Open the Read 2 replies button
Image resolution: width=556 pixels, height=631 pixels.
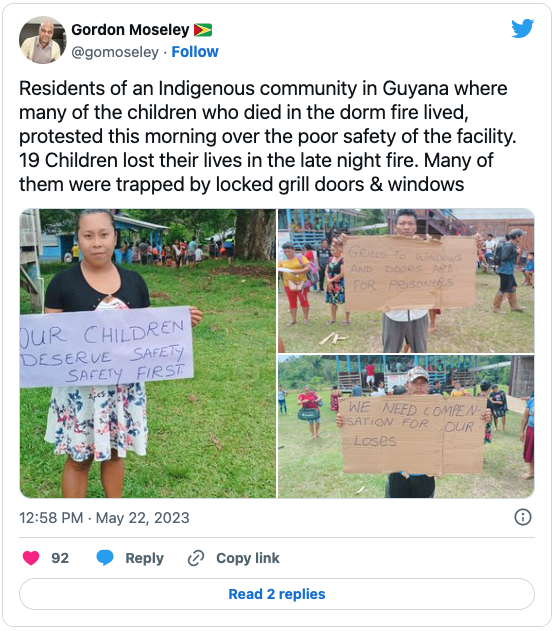(277, 594)
